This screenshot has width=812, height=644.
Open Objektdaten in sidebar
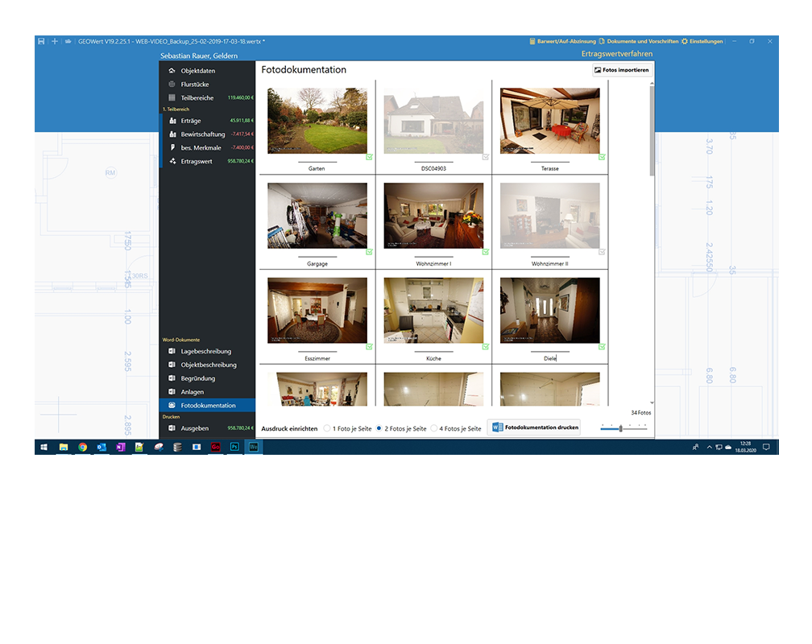pyautogui.click(x=197, y=71)
